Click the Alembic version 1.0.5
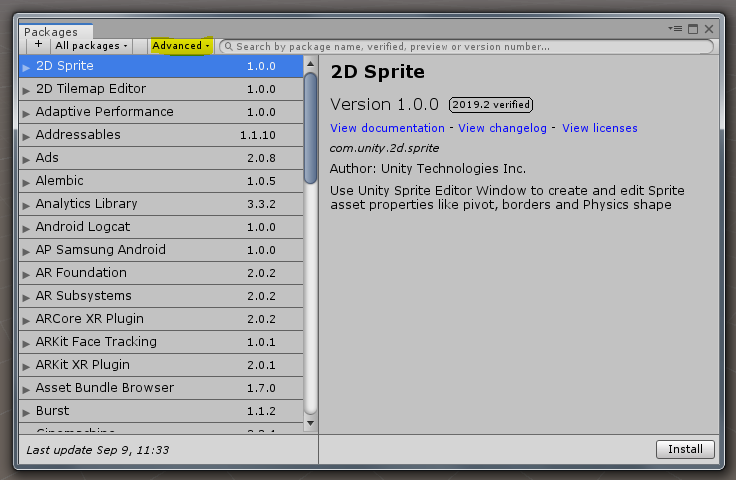 pos(261,181)
